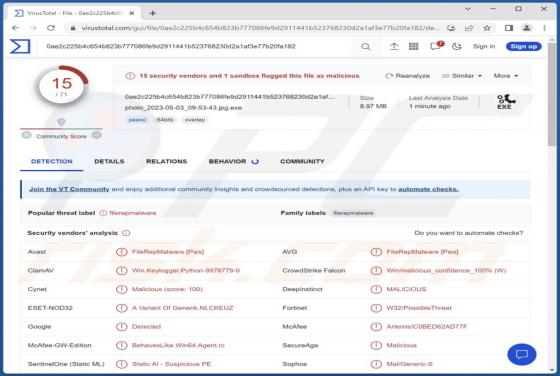
Task: Vote negative on Community Score left icon
Action: pos(26,135)
